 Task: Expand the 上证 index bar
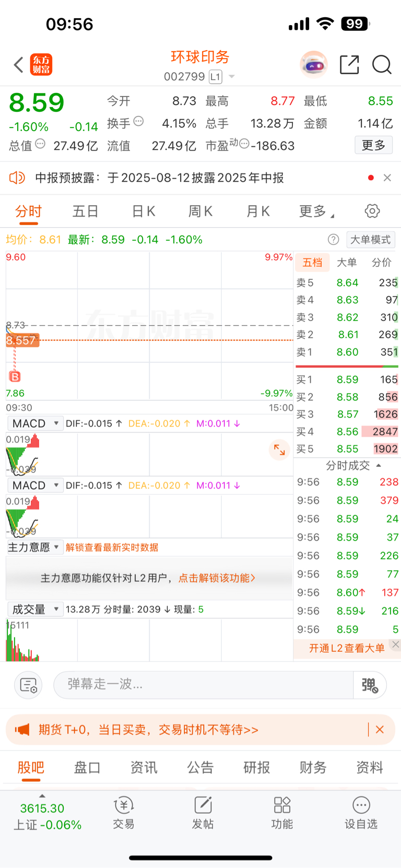(42, 796)
